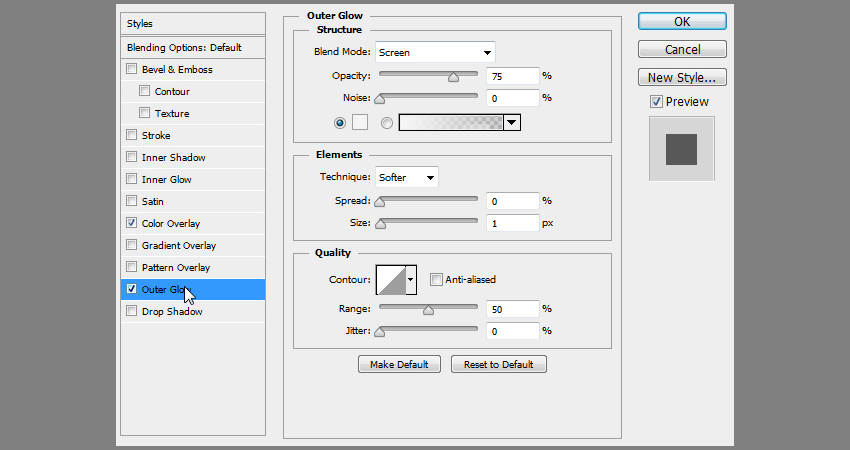Select the gradient radio button
850x450 pixels.
[x=386, y=122]
